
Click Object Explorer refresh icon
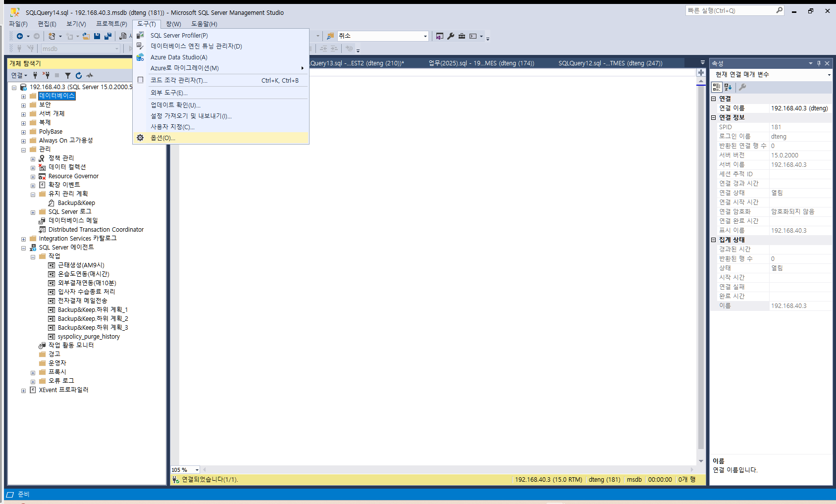click(79, 75)
